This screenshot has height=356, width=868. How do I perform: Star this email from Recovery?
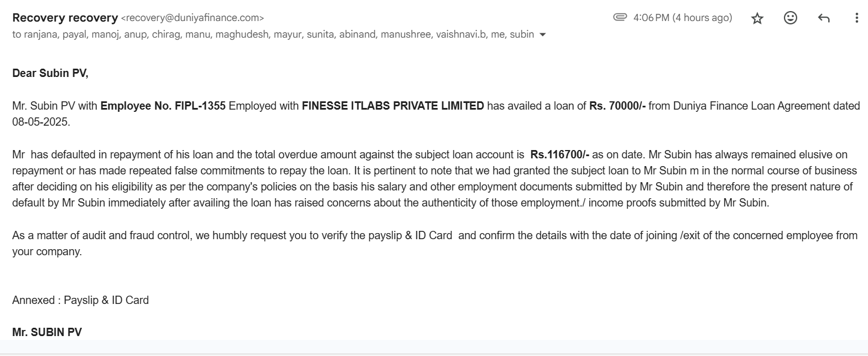[757, 18]
